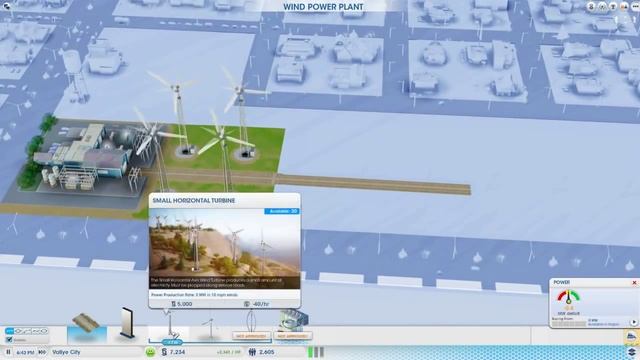This screenshot has width=640, height=360.
Task: Open the budget simoleon icon
Action: coord(164,352)
